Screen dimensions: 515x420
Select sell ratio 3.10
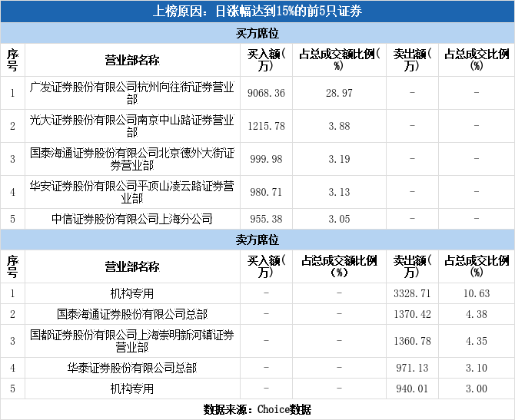[x=477, y=368]
